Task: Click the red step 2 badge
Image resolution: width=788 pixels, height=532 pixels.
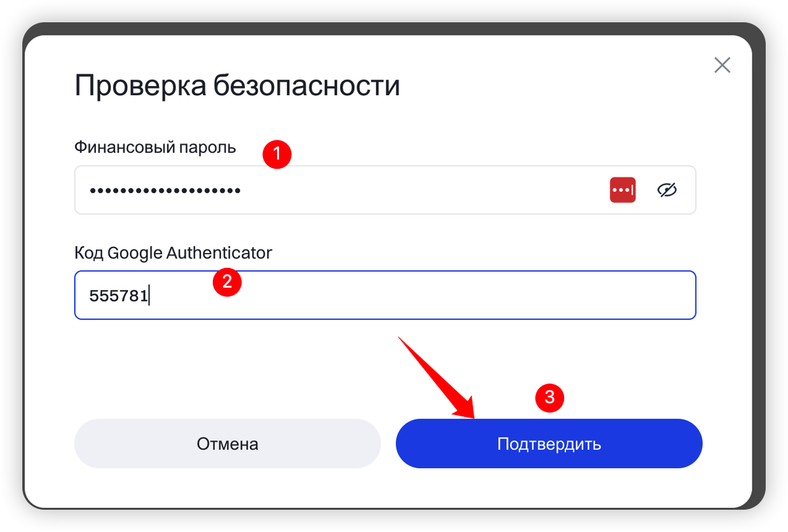Action: coord(227,282)
